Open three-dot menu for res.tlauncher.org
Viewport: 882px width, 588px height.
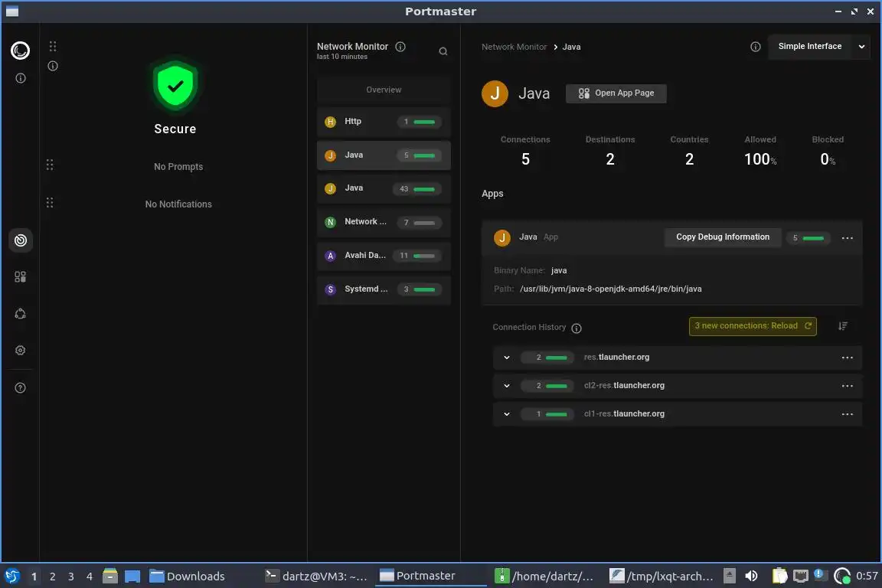point(847,358)
